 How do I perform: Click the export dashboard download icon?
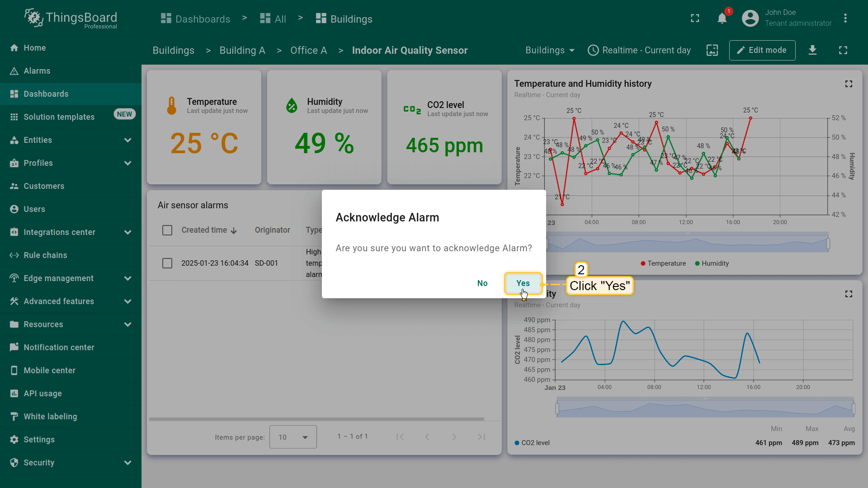point(812,50)
